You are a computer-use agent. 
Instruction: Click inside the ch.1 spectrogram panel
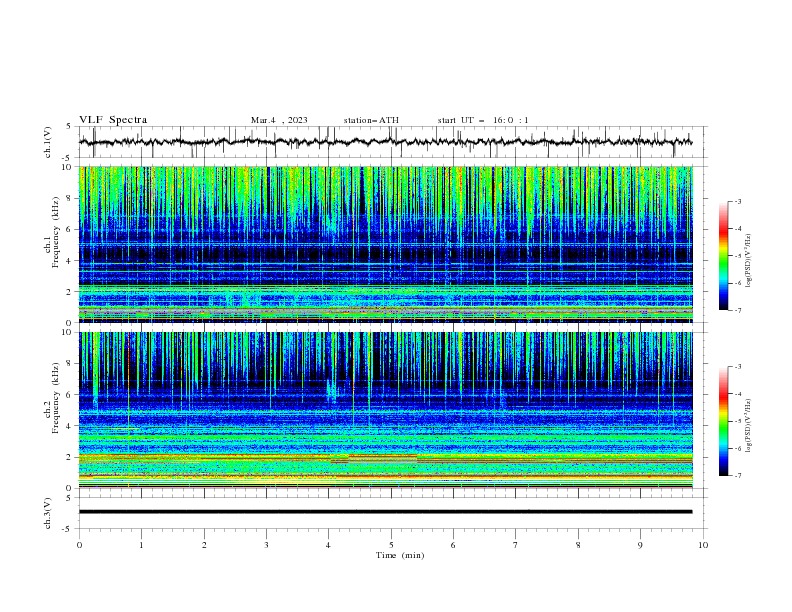[385, 244]
